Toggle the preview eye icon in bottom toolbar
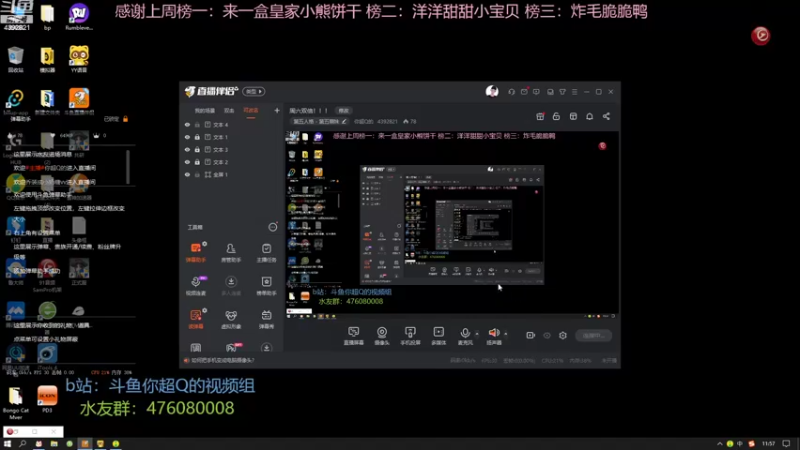The height and width of the screenshot is (450, 800). click(x=547, y=335)
